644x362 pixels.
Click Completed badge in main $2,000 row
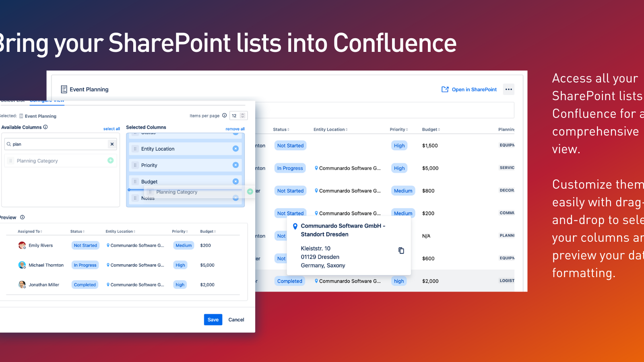(x=289, y=281)
